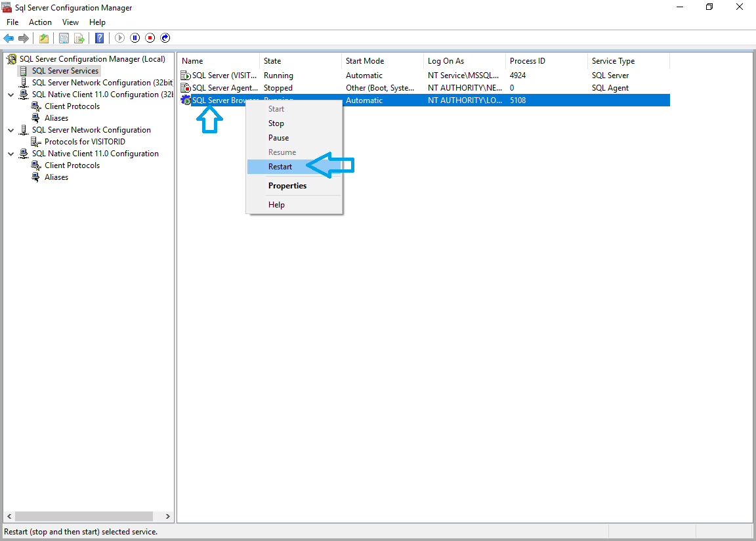Select SQL Server Services in the tree
The image size is (756, 541).
coord(65,71)
